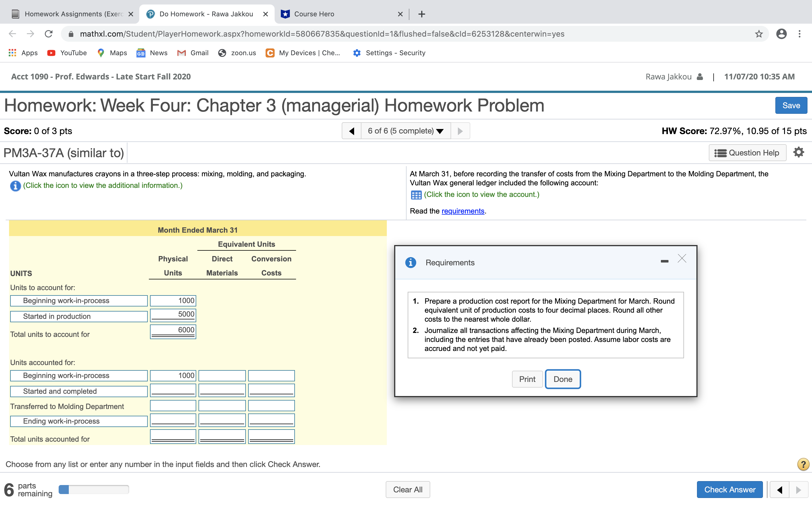The height and width of the screenshot is (507, 812).
Task: Switch to the Homework Assignments tab
Action: [x=67, y=14]
